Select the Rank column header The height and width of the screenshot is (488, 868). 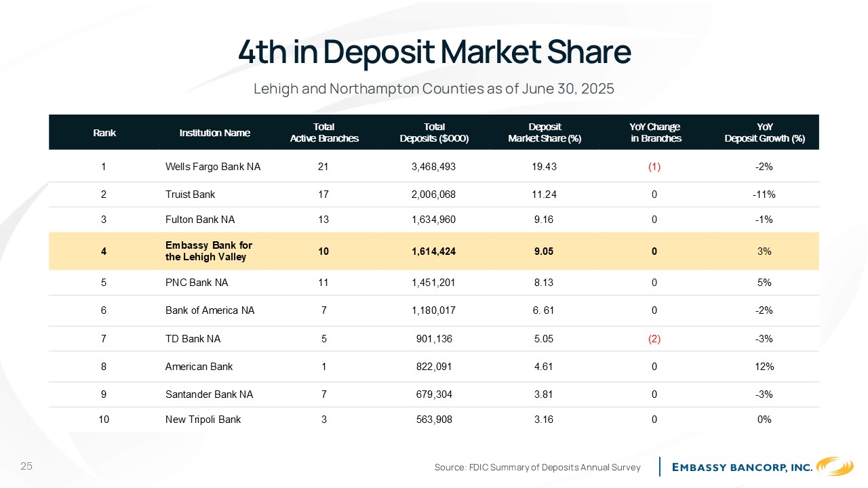[104, 133]
